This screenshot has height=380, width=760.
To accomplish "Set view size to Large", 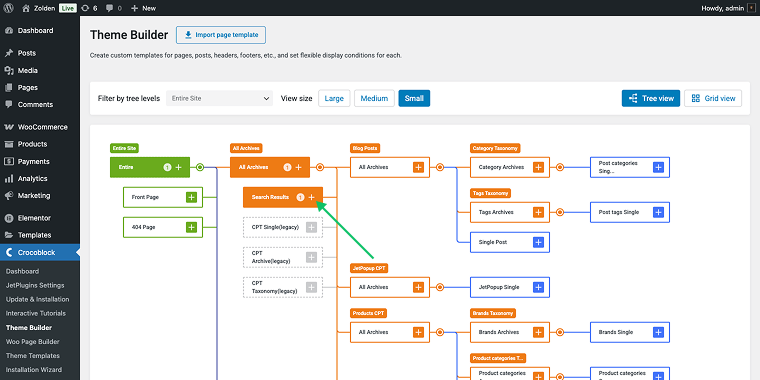I will click(334, 98).
